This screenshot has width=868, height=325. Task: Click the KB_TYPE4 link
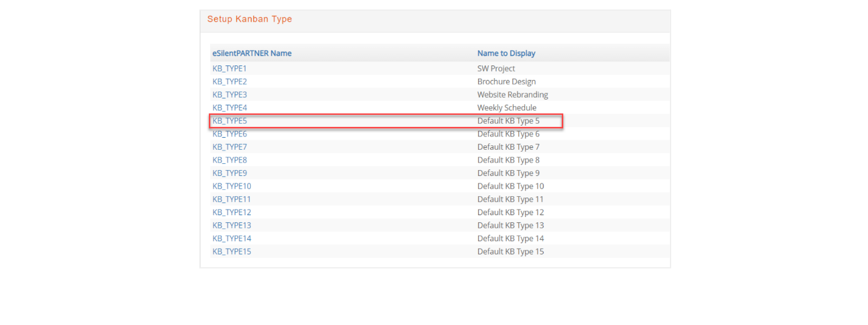tap(230, 108)
